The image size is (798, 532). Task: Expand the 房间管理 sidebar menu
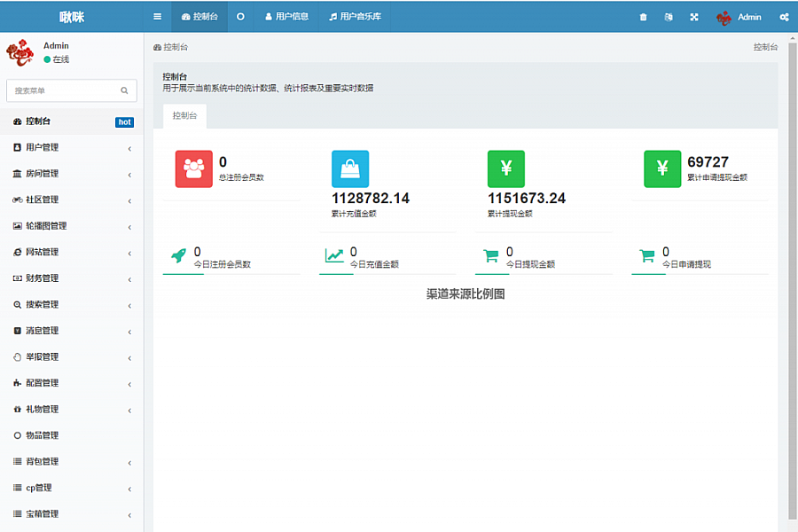pyautogui.click(x=71, y=174)
